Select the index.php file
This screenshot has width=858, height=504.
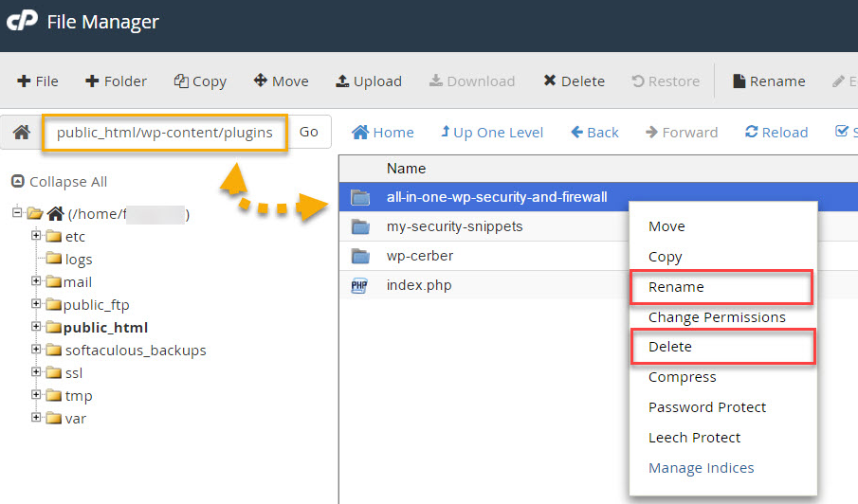point(419,285)
